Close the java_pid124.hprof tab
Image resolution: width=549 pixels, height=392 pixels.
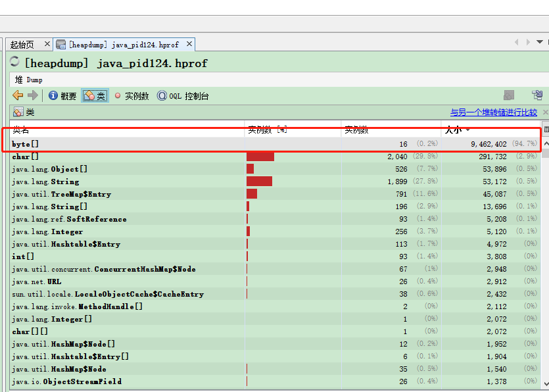pyautogui.click(x=189, y=44)
